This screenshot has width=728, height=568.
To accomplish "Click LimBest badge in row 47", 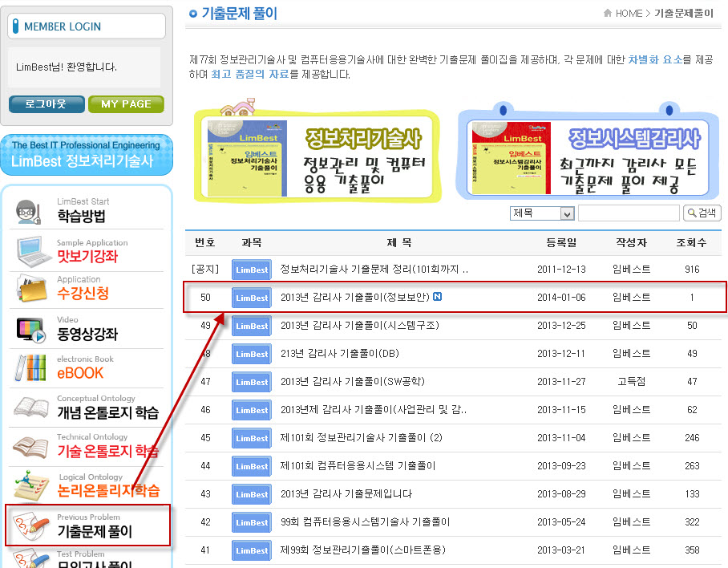I will (x=252, y=382).
